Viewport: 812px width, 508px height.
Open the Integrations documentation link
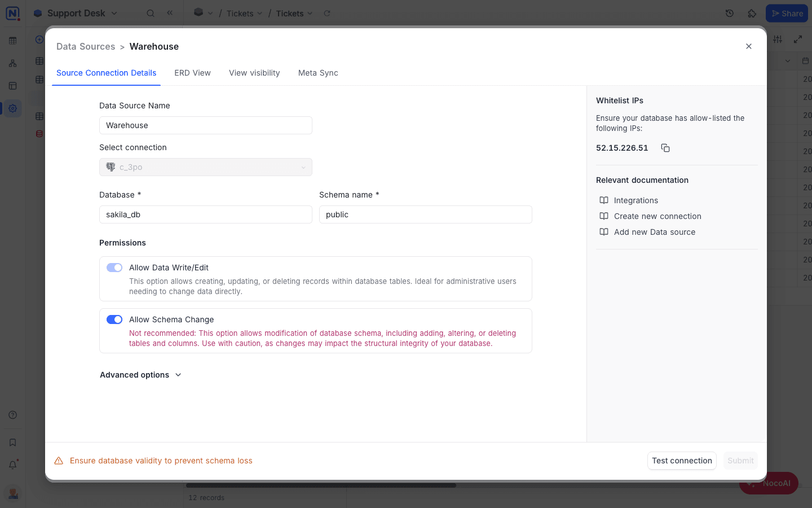[x=636, y=200]
